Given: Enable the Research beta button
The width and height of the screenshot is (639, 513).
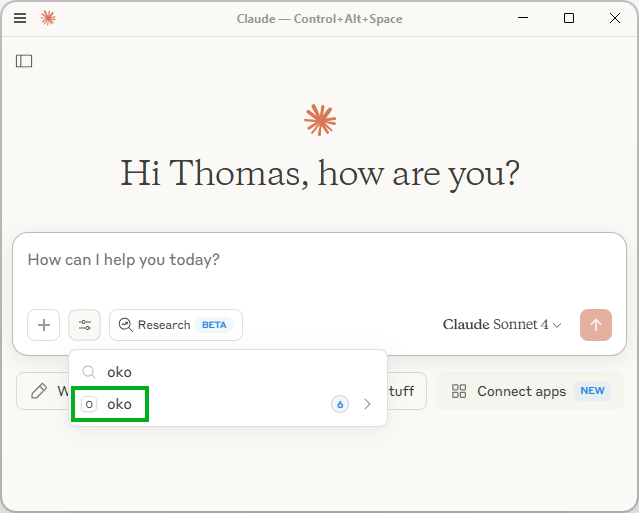Looking at the screenshot, I should point(176,325).
